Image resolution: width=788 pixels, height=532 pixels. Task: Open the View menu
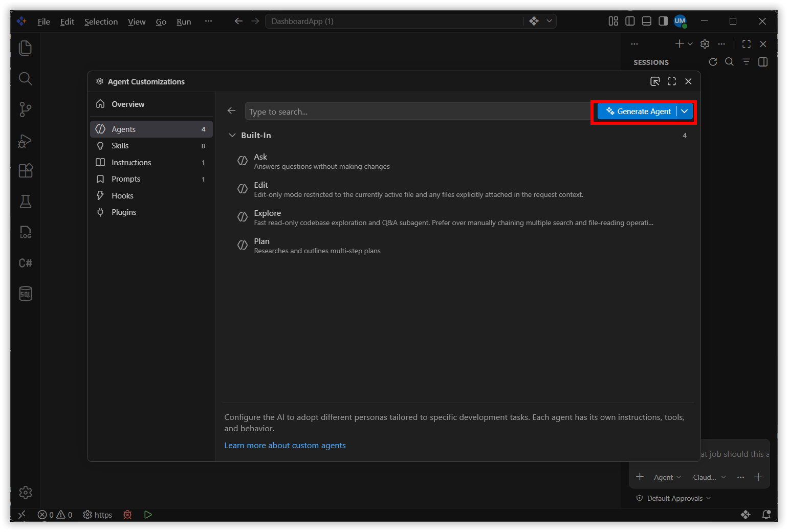[x=137, y=21]
